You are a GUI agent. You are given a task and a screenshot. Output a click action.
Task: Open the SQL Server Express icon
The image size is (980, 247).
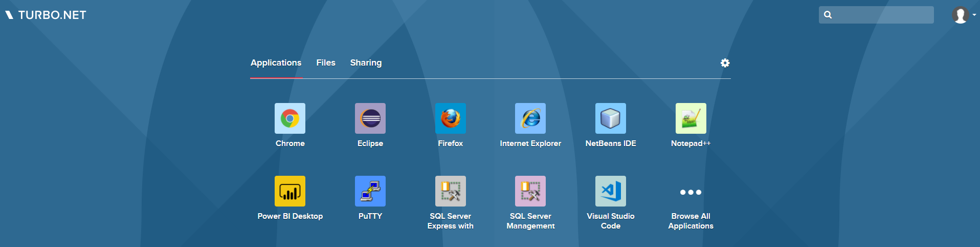point(451,191)
